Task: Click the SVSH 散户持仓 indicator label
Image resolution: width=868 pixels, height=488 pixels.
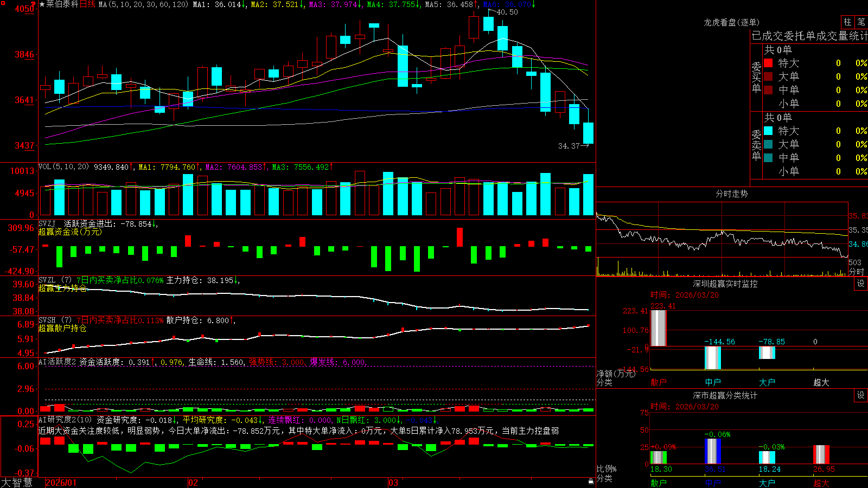Action: pos(137,320)
